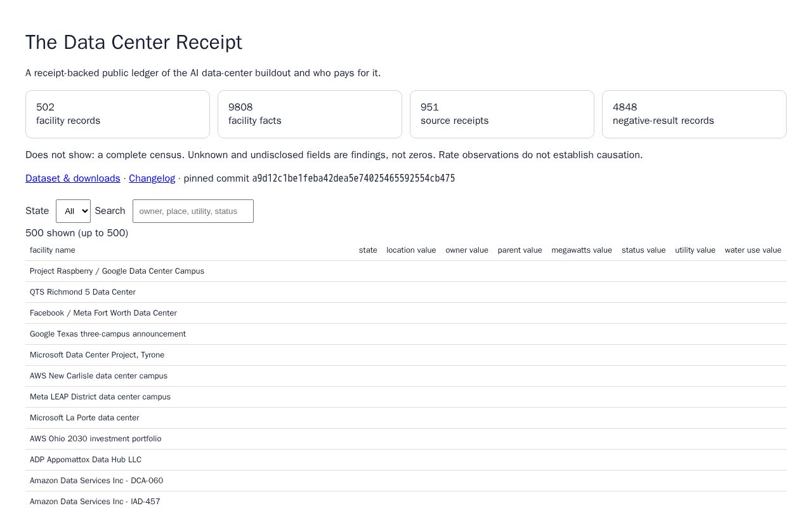
Task: Select Meta LEAP District data center campus row
Action: point(406,397)
